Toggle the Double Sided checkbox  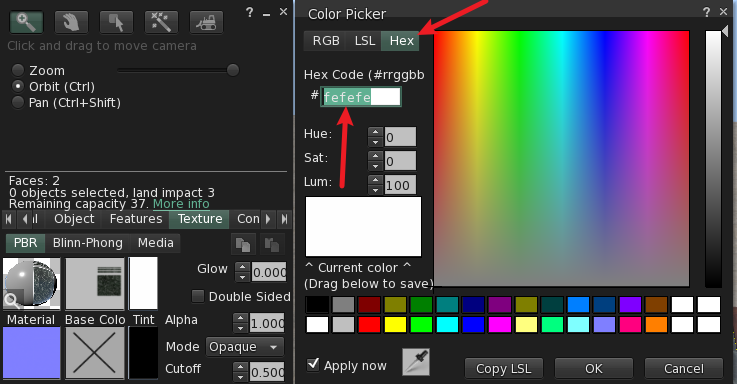[x=198, y=296]
